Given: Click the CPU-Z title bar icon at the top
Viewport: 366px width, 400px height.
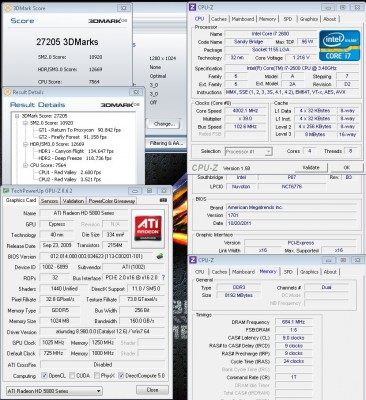Looking at the screenshot, I should (192, 7).
